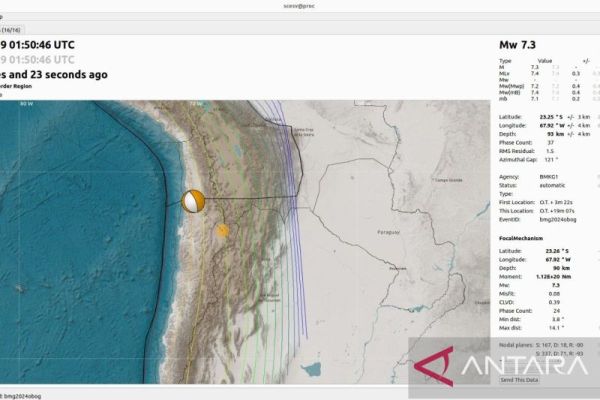Screen dimensions: 600x400
Task: Click the origin Phase Count value 37
Action: click(x=551, y=142)
